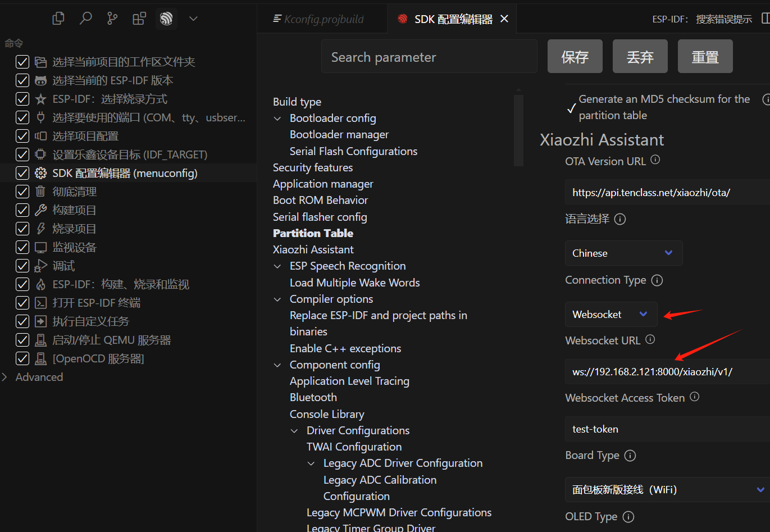Toggle the 构建项目 command checkbox

(22, 210)
